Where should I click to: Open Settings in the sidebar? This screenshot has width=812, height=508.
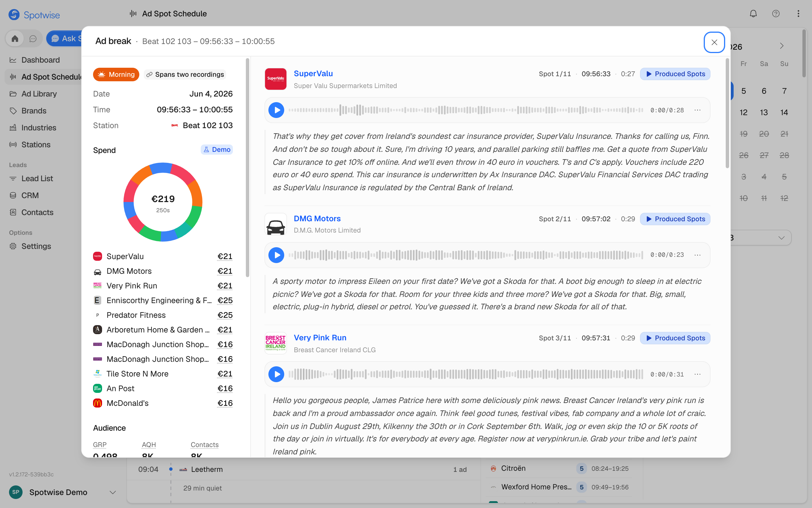(x=36, y=246)
